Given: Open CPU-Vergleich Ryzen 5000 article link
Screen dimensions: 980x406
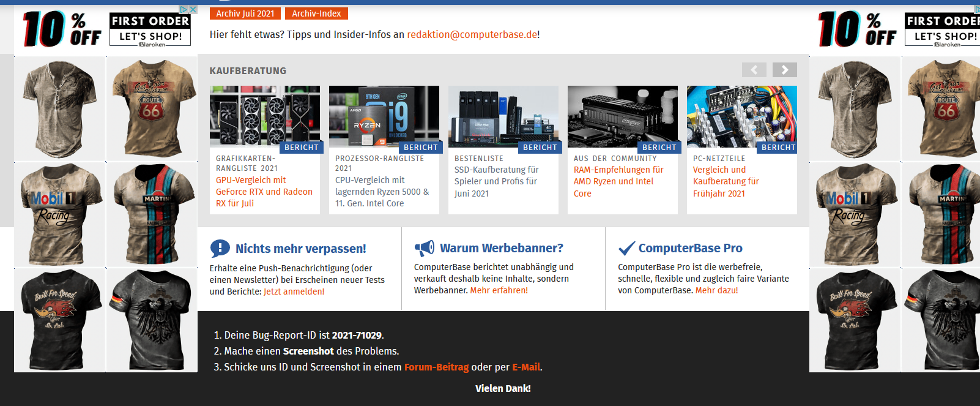Looking at the screenshot, I should (x=382, y=192).
